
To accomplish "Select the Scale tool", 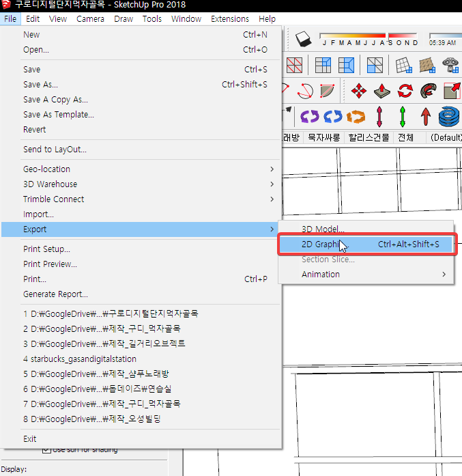I will [452, 91].
